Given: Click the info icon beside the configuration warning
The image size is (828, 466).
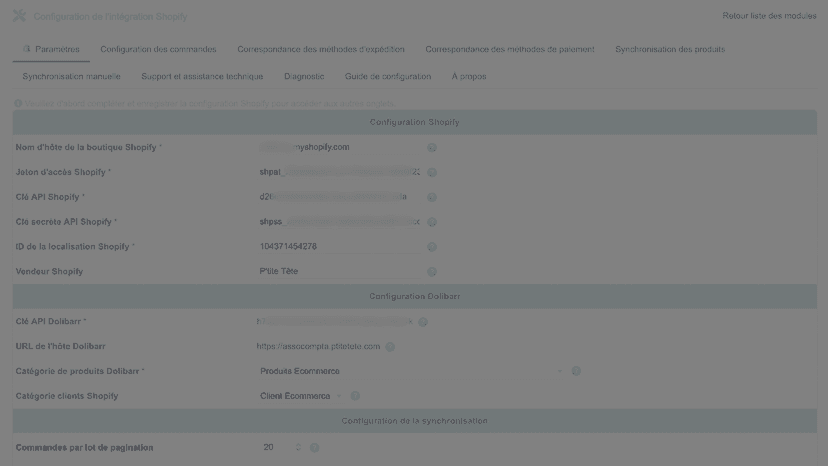Looking at the screenshot, I should 18,103.
